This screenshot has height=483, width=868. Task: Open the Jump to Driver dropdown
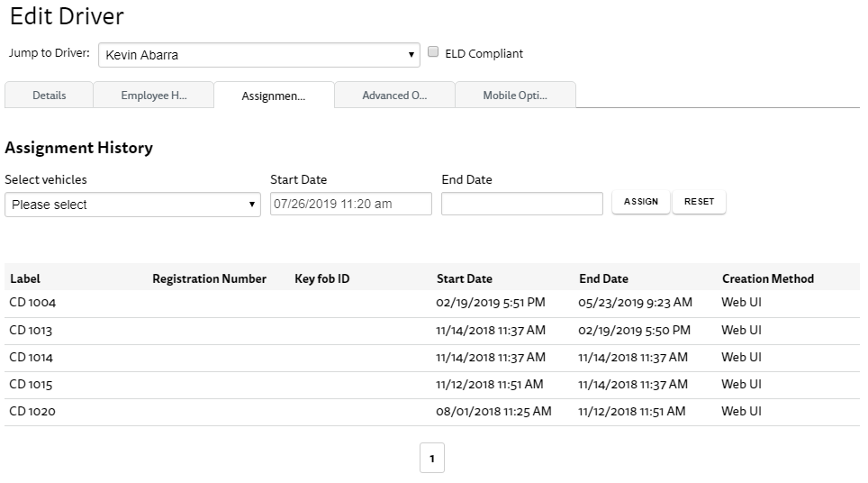tap(259, 55)
